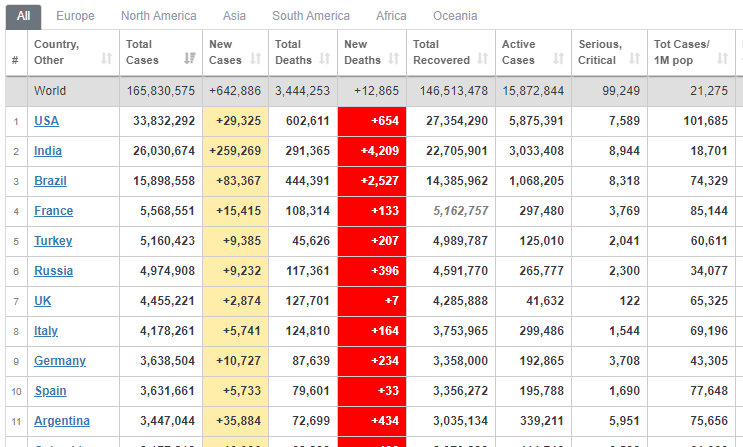Click India new cases +259,269 cell
Screen dimensions: 743x447
tap(236, 151)
